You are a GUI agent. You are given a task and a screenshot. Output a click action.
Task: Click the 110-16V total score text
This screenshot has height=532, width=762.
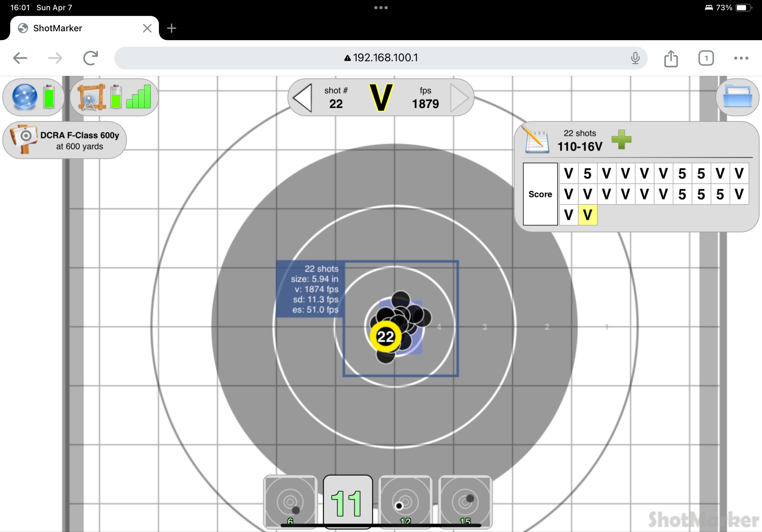[x=580, y=147]
